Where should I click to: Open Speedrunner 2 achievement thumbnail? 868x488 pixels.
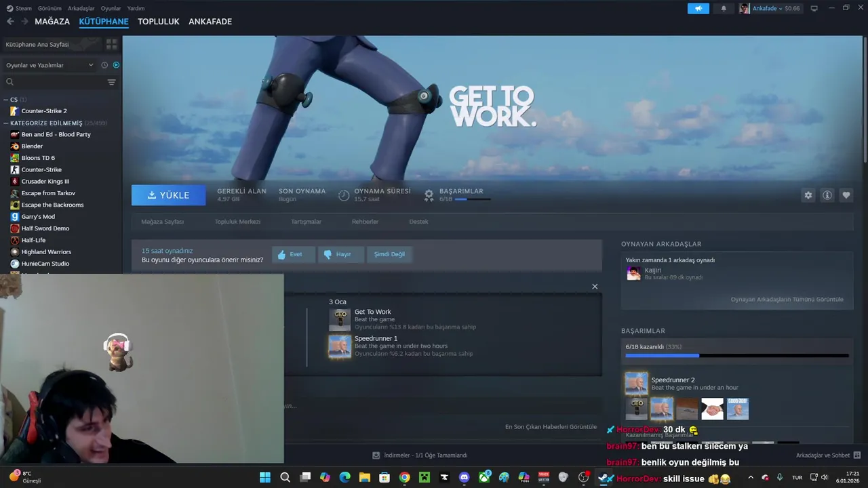point(636,383)
